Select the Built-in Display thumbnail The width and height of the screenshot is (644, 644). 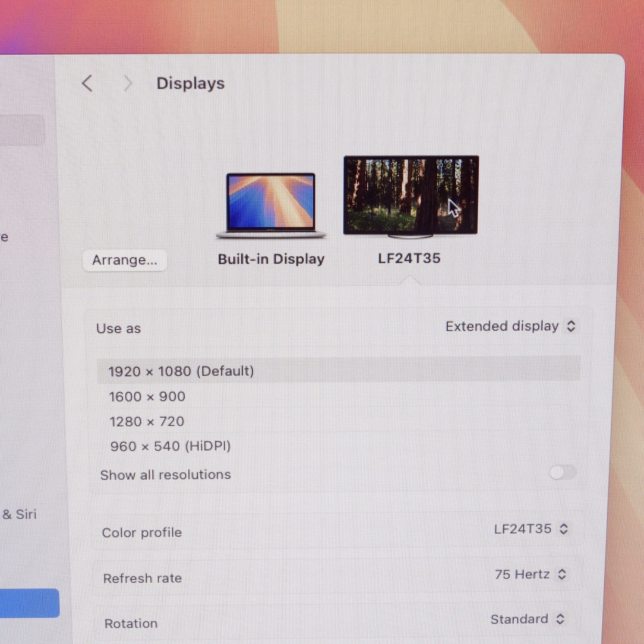click(x=271, y=206)
